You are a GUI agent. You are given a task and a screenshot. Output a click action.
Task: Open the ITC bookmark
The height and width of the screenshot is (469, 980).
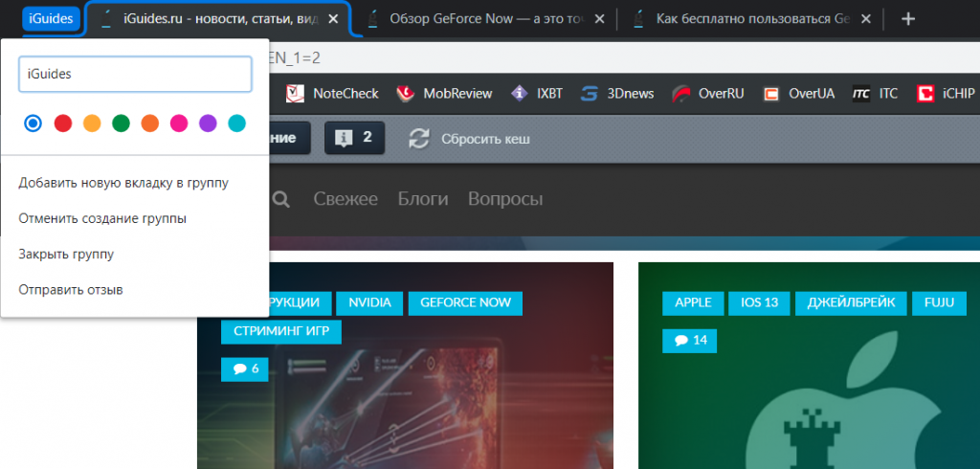(x=875, y=94)
